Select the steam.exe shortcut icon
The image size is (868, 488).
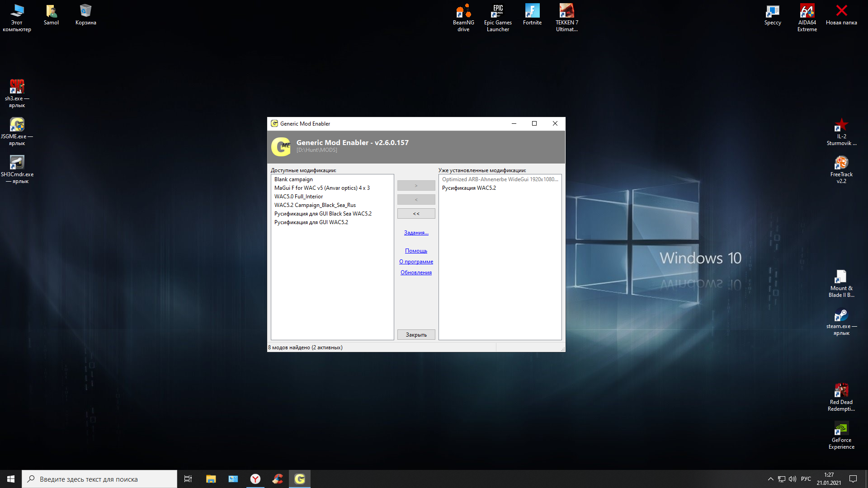841,321
